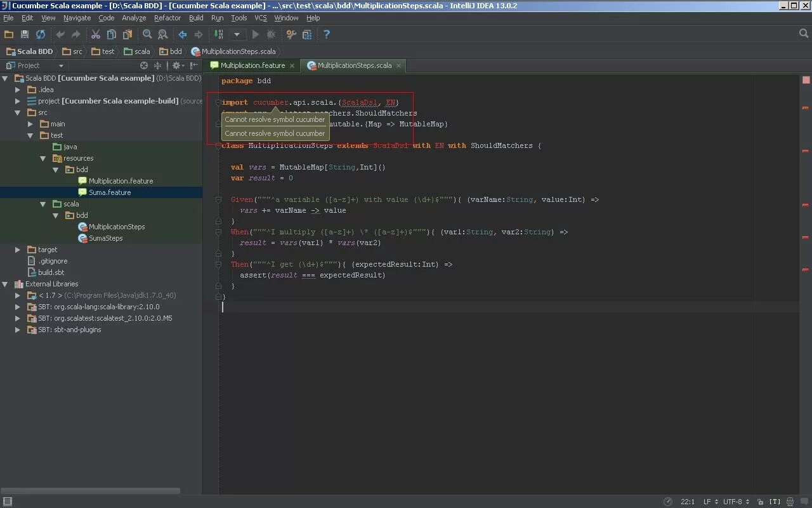The image size is (812, 508).
Task: Collapse the test folder
Action: tap(30, 135)
